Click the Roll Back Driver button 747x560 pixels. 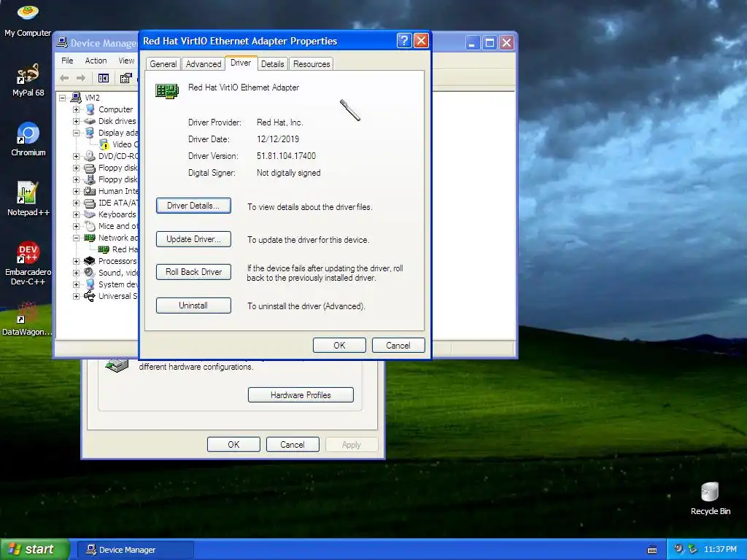pyautogui.click(x=193, y=272)
